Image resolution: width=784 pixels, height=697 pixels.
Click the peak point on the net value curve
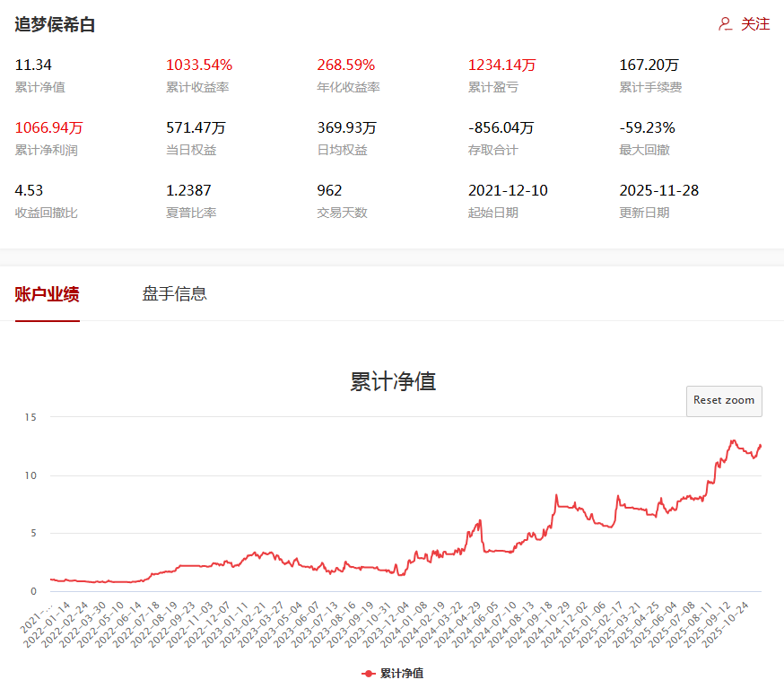pos(732,441)
